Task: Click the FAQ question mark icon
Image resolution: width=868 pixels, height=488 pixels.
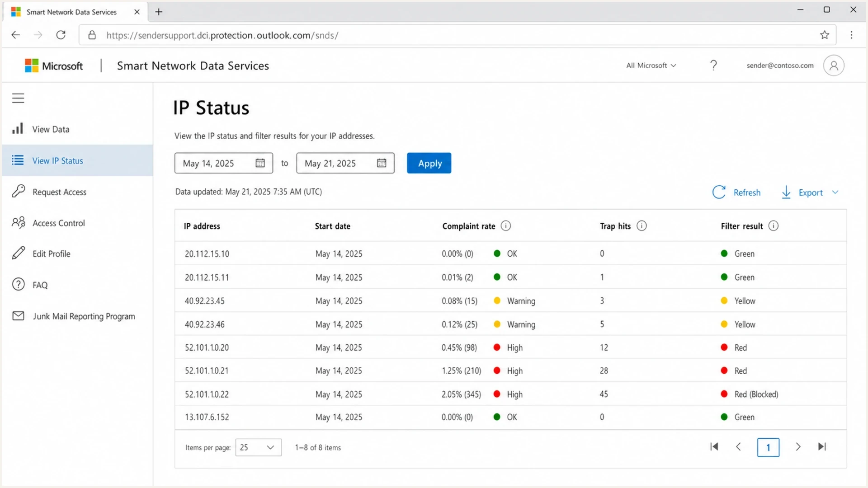Action: 18,284
